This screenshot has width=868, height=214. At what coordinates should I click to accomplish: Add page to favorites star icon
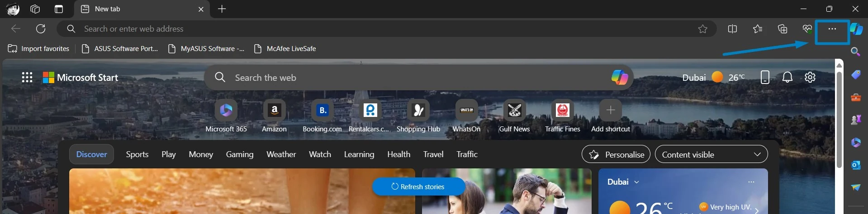702,29
